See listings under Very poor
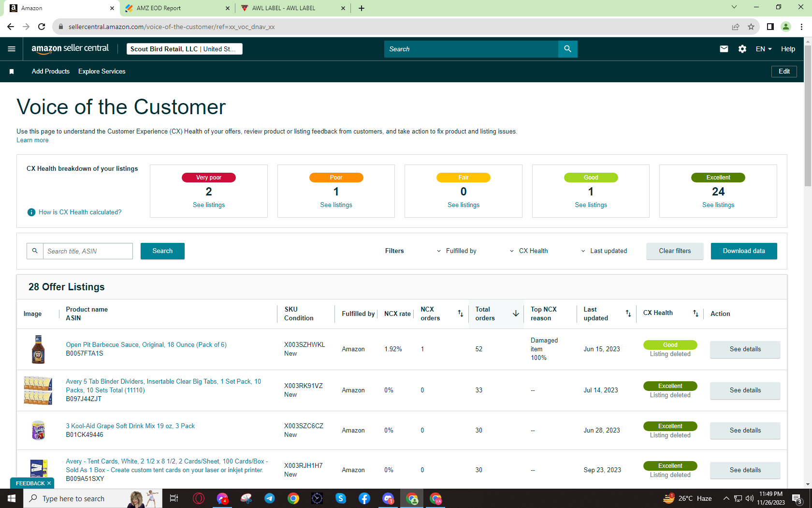Viewport: 812px width, 508px height. point(209,205)
